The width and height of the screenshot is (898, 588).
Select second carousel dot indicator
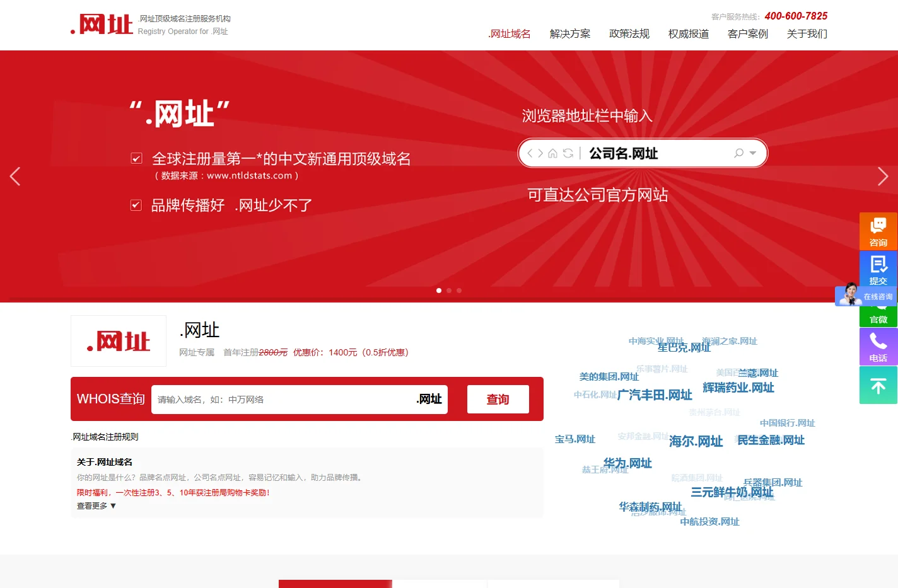449,291
